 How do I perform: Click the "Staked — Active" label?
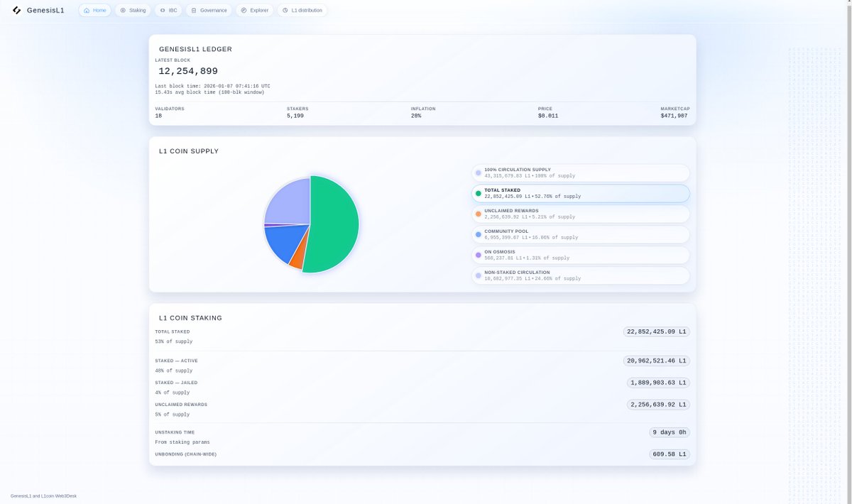coord(176,361)
